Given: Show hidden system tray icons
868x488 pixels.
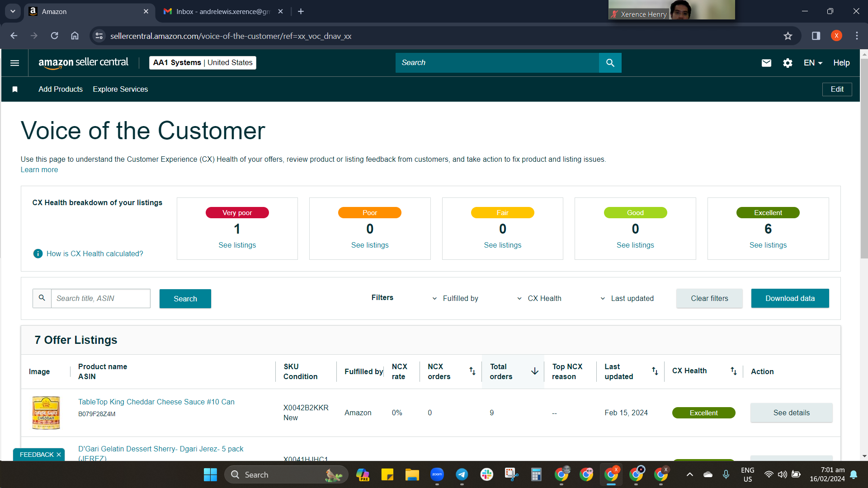Looking at the screenshot, I should [x=689, y=474].
